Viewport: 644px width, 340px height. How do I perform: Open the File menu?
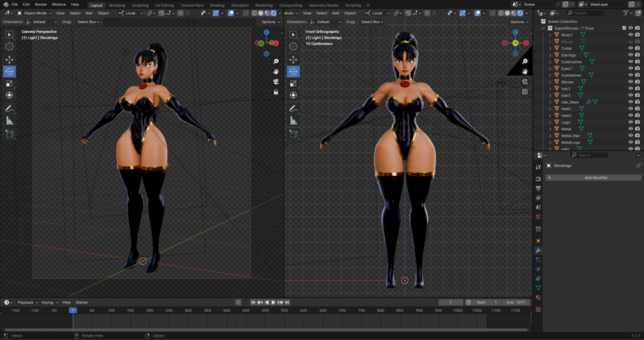tap(15, 4)
